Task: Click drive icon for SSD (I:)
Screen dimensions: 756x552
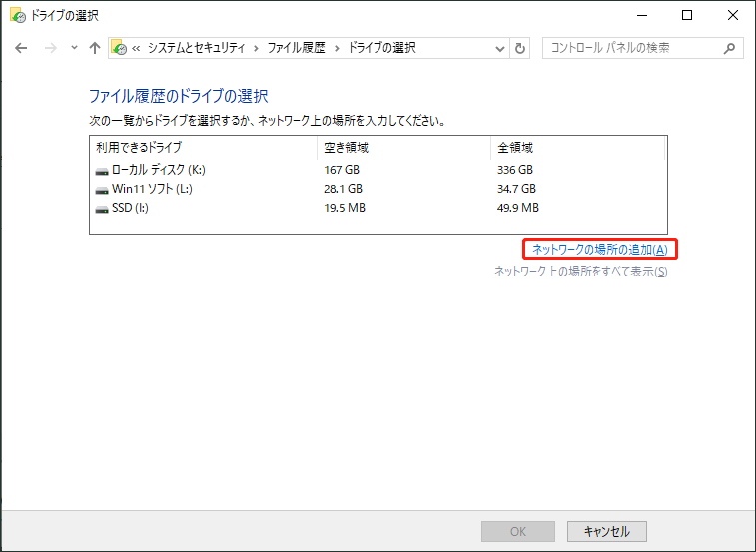Action: pos(102,209)
